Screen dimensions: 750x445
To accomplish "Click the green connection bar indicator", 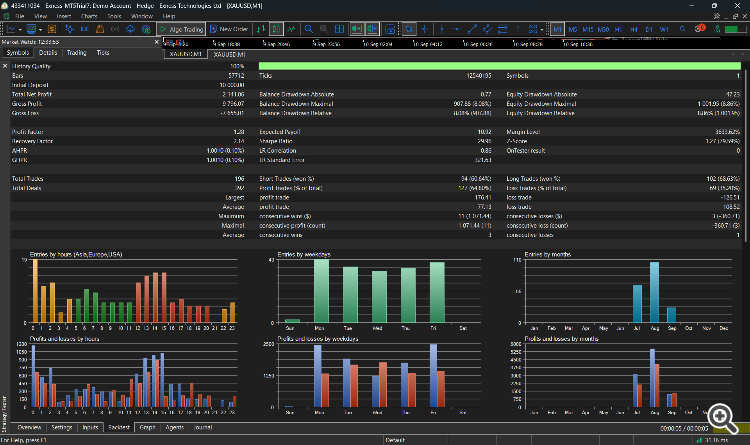I will pos(732,29).
